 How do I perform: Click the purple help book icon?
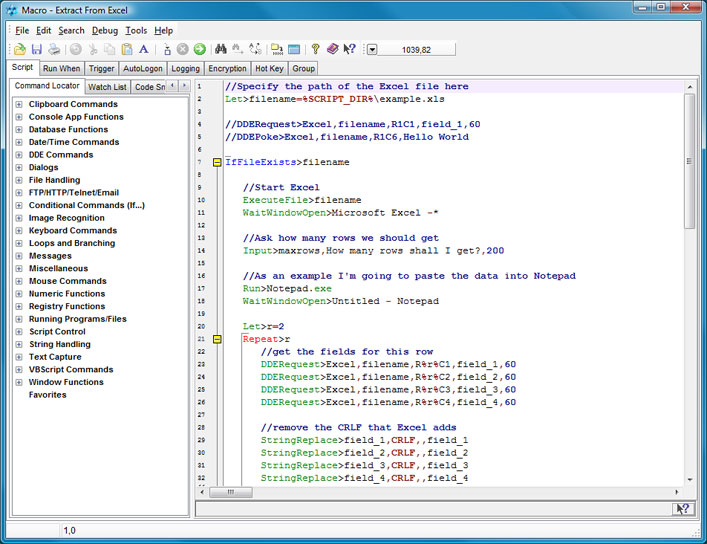(x=332, y=49)
